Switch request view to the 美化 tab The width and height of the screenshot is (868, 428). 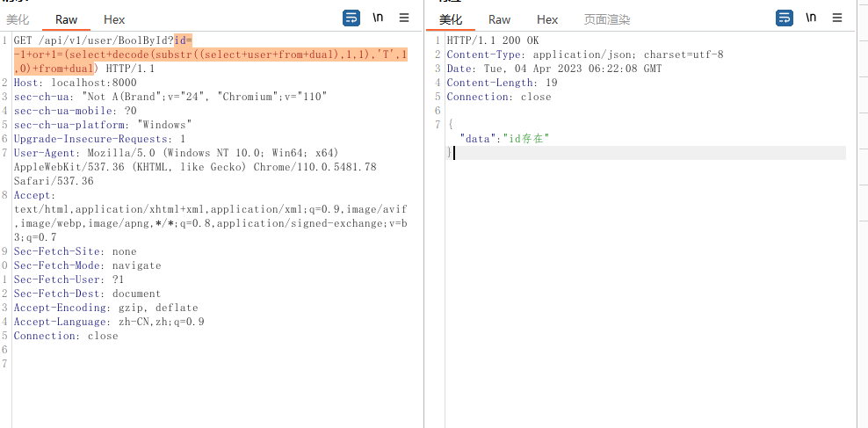(x=18, y=19)
